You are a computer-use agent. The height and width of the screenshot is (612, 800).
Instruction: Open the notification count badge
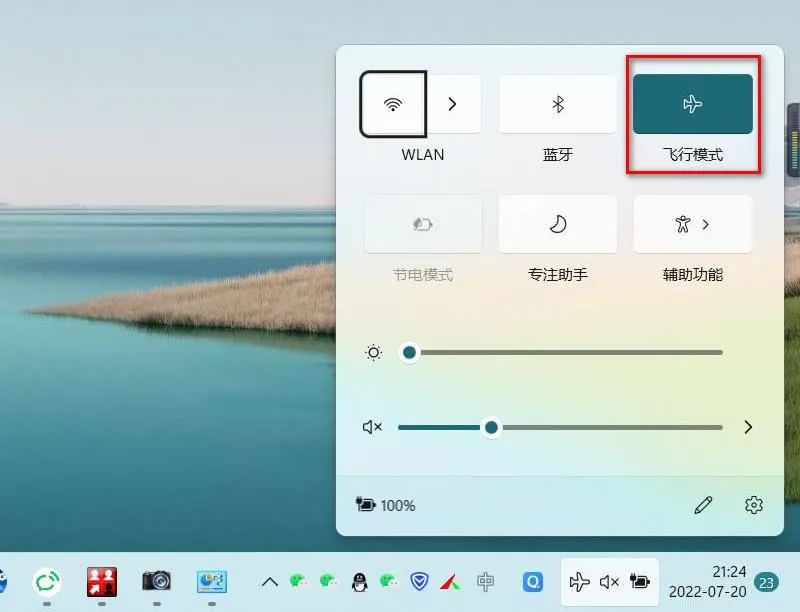766,581
